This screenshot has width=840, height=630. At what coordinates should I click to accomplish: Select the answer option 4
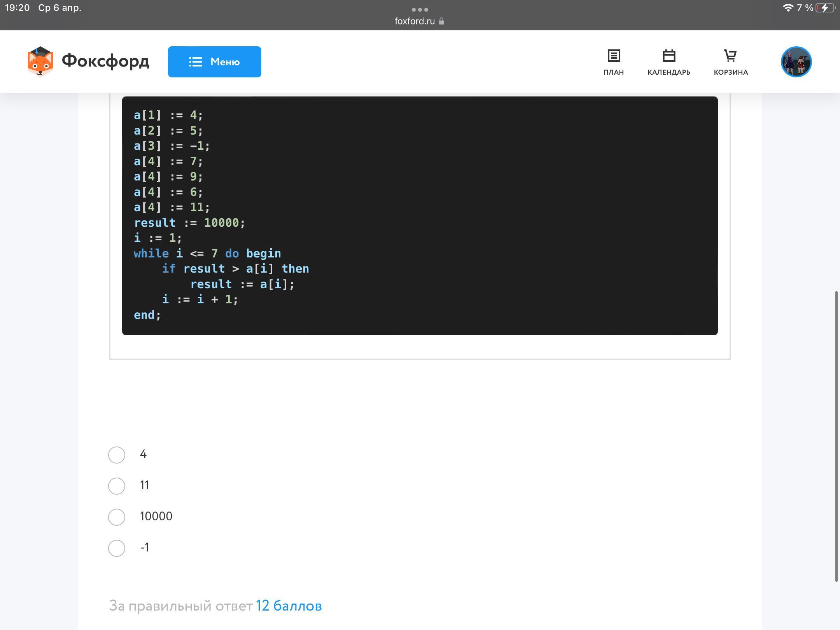[x=117, y=455]
